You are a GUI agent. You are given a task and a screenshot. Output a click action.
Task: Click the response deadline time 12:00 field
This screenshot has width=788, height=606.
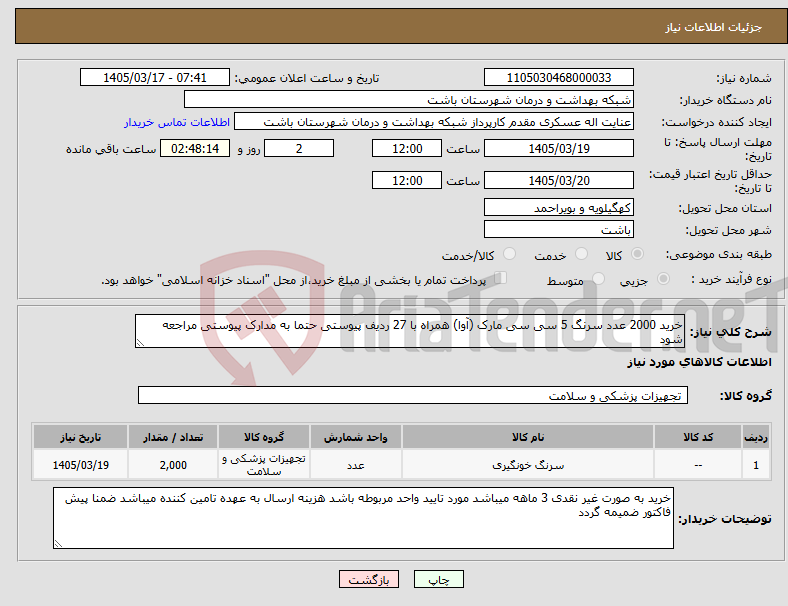click(x=407, y=149)
